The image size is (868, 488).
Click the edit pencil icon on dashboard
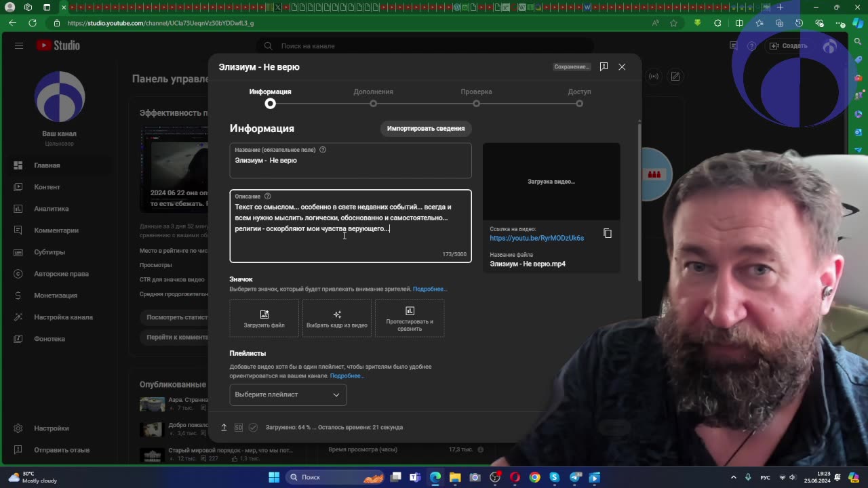(x=675, y=77)
